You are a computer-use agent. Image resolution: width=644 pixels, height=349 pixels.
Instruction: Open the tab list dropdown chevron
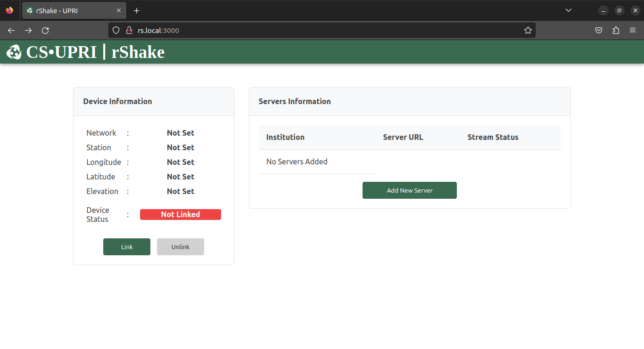pos(568,10)
